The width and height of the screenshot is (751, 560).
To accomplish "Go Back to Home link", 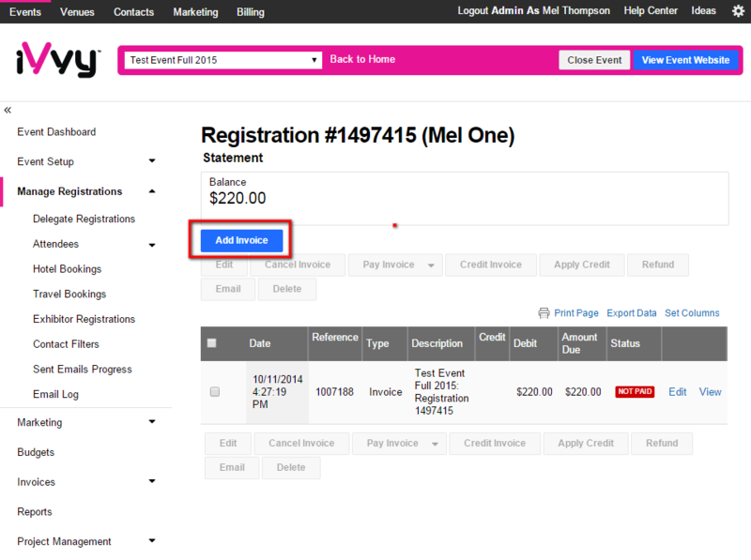I will (x=362, y=59).
